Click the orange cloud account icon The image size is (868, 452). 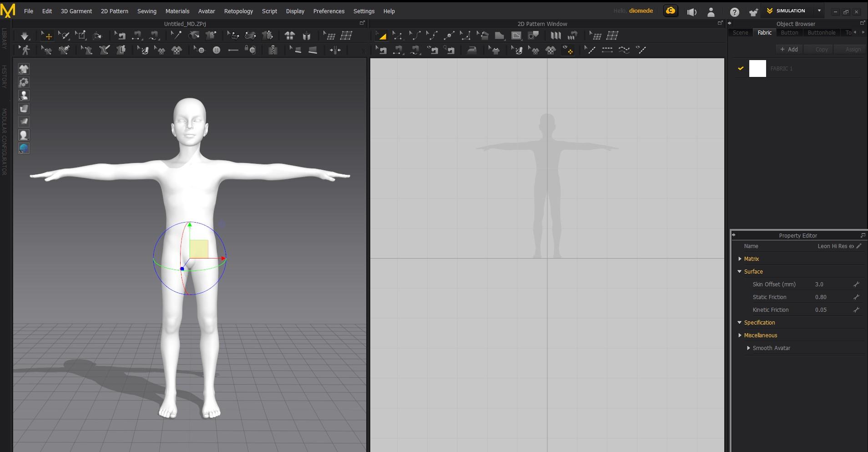click(x=670, y=11)
